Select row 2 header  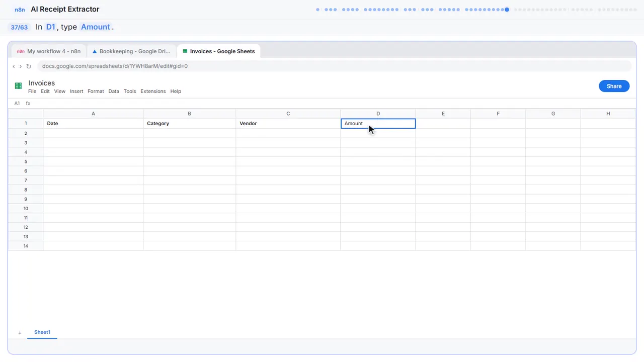26,133
